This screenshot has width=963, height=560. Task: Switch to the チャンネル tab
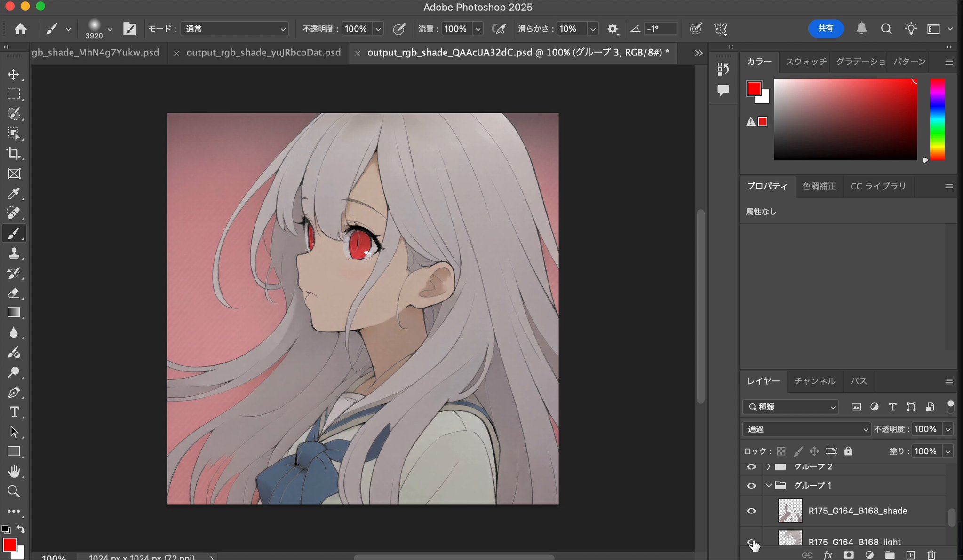pos(814,381)
